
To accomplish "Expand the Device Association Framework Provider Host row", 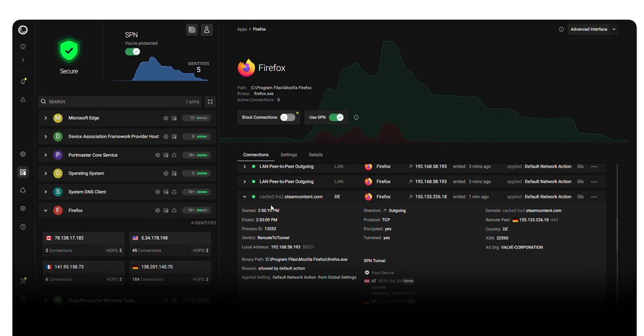I will (46, 137).
